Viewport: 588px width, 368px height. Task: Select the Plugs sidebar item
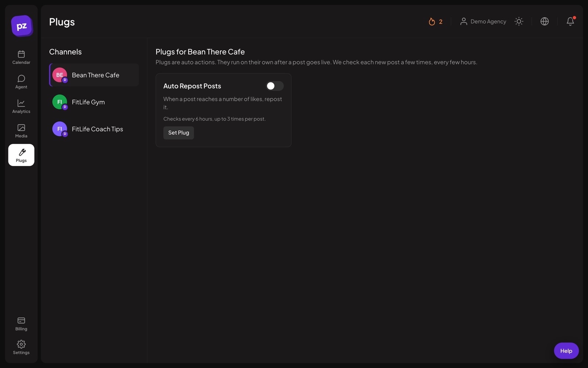click(21, 155)
